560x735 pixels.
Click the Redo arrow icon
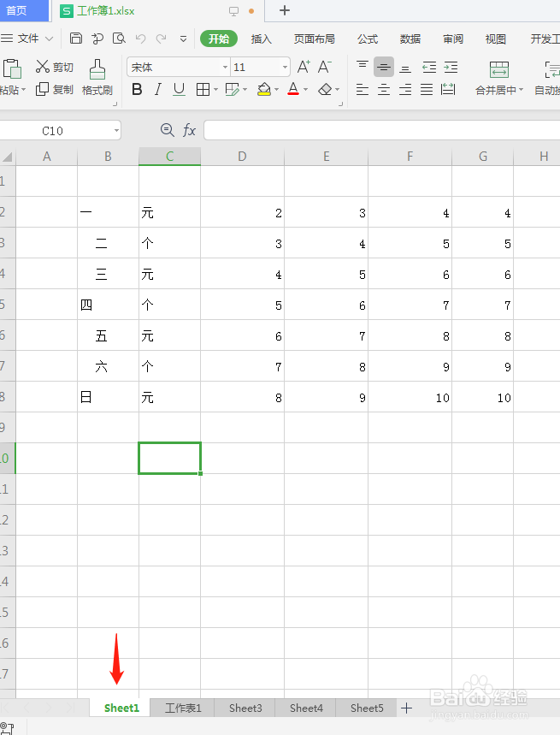tap(161, 39)
